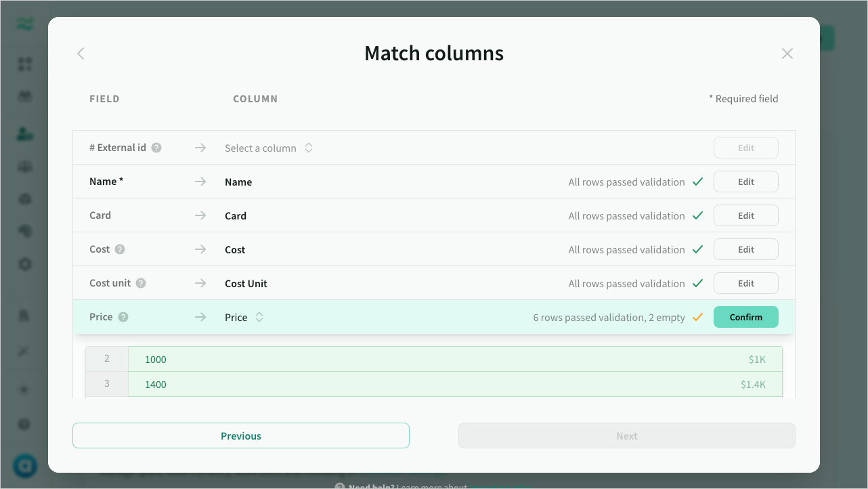Open the settings gear in the sidebar
Screen dimensions: 868x489
click(x=24, y=264)
